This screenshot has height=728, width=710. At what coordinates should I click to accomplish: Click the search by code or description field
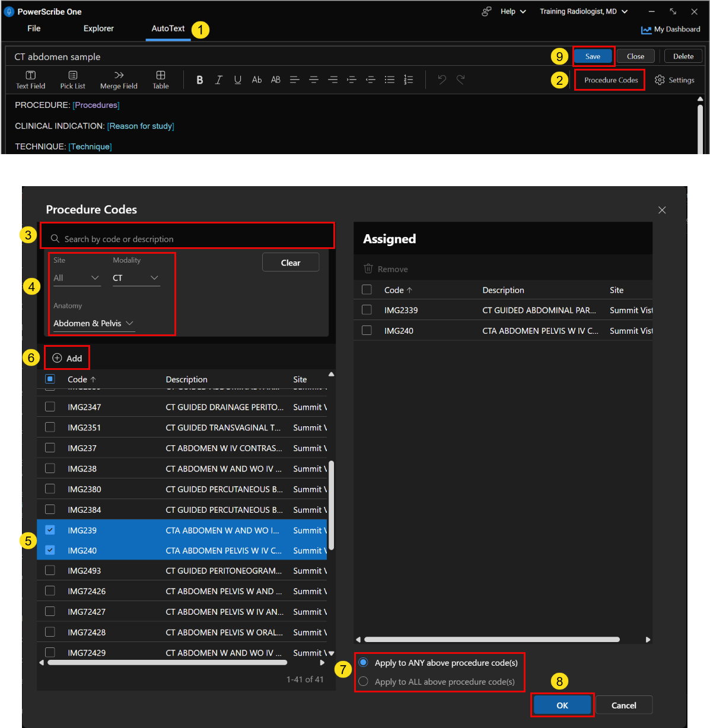(x=187, y=238)
